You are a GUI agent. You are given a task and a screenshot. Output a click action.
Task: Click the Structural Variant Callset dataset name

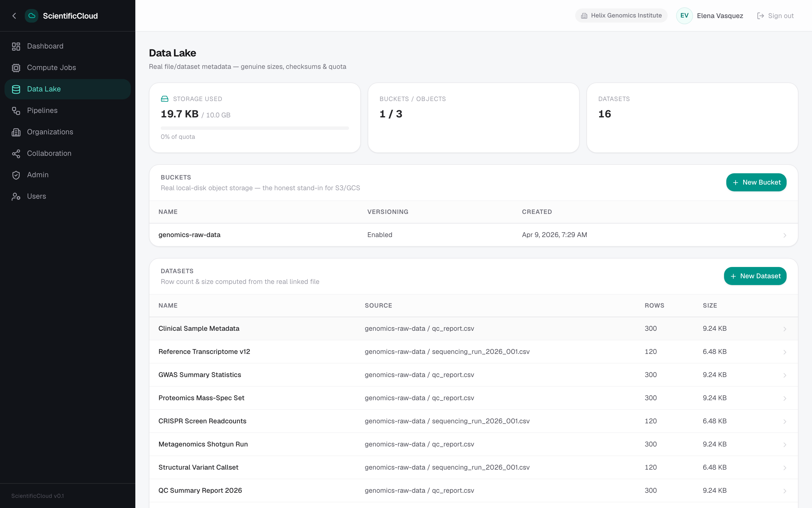[x=198, y=467]
